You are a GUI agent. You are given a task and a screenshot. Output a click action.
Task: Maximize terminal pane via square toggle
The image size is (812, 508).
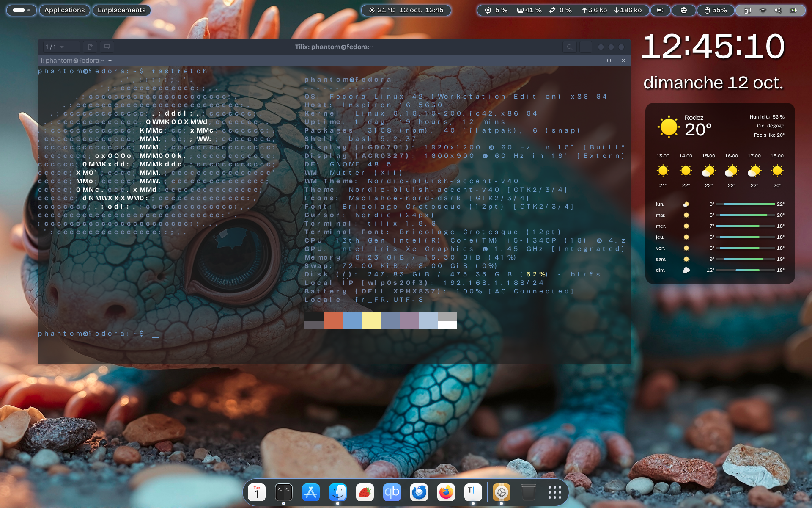click(609, 61)
